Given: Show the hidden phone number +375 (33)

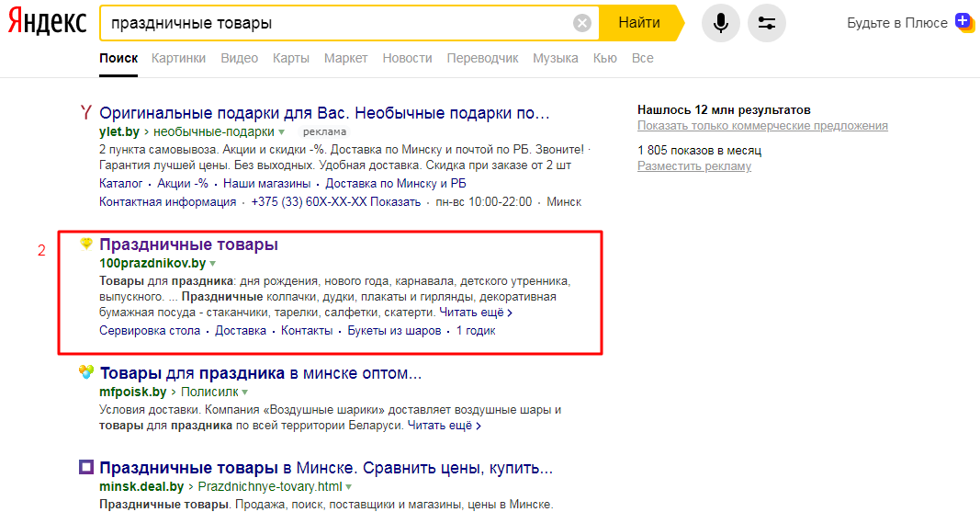Looking at the screenshot, I should point(335,202).
